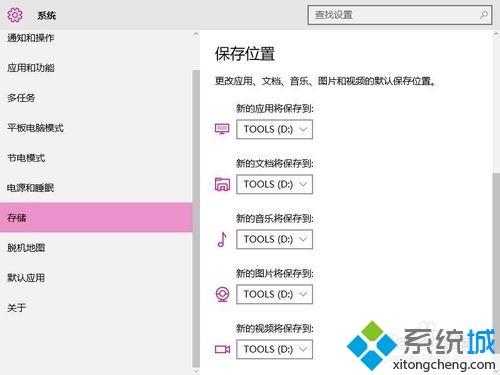This screenshot has width=500, height=375.
Task: Click the settings gear icon
Action: [15, 15]
